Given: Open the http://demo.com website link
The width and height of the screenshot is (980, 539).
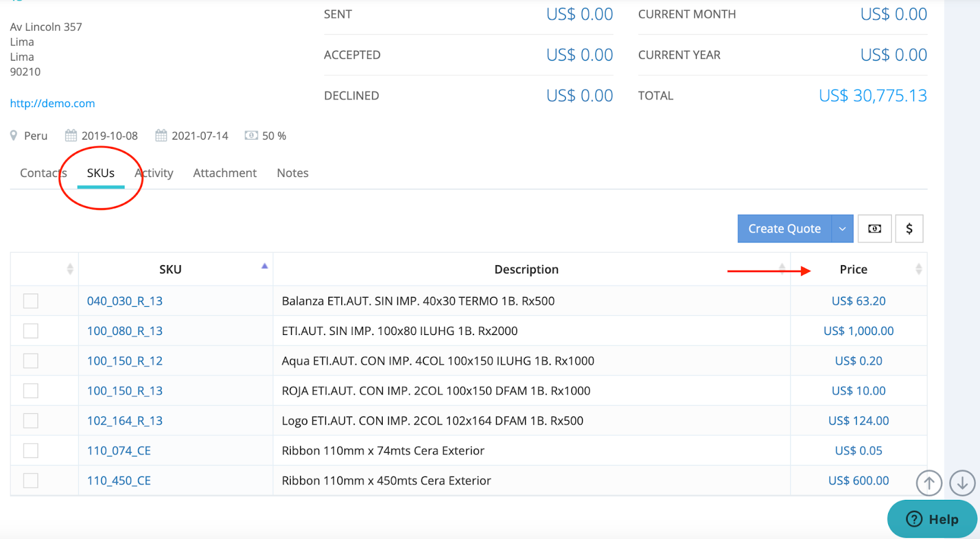Looking at the screenshot, I should [53, 104].
